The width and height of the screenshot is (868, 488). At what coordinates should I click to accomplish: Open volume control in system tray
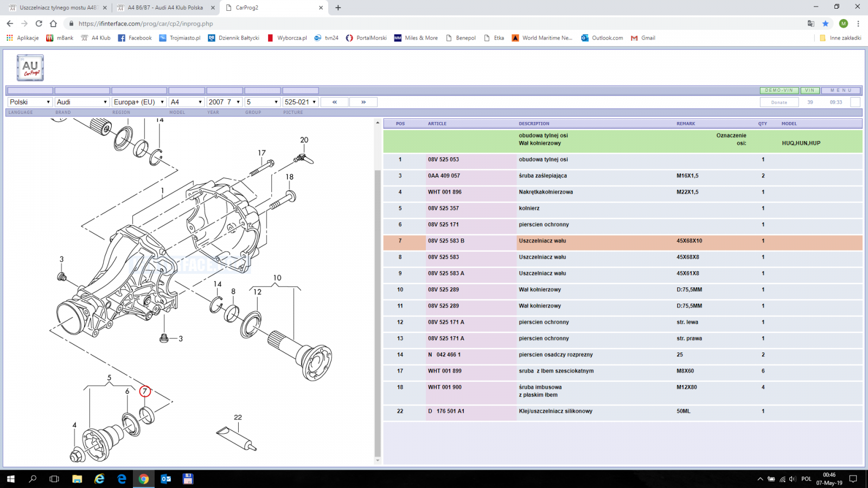click(x=793, y=479)
